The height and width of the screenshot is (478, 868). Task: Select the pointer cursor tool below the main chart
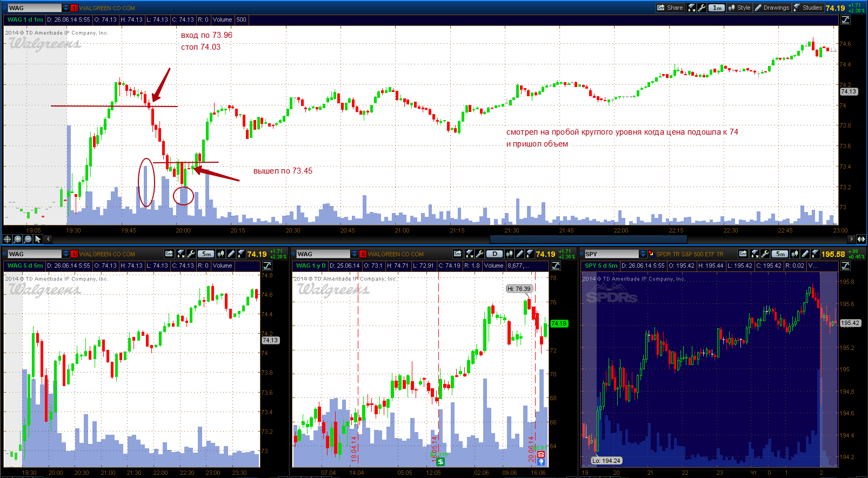coord(38,239)
